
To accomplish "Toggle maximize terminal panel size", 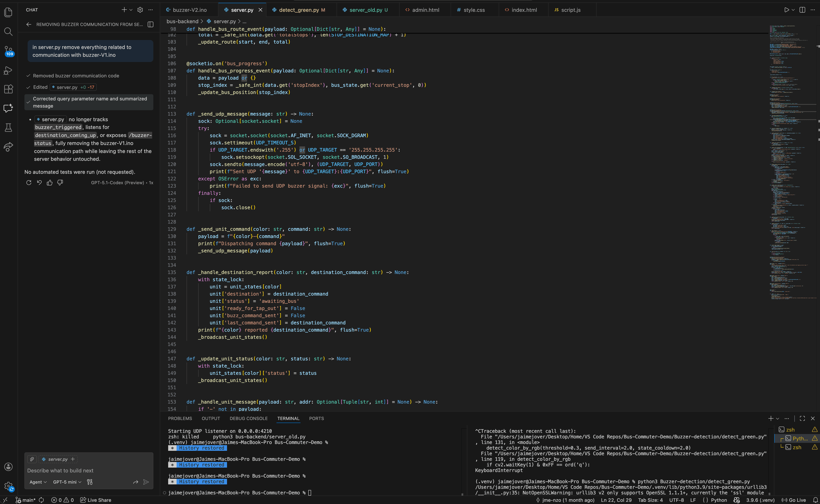I will 802,418.
